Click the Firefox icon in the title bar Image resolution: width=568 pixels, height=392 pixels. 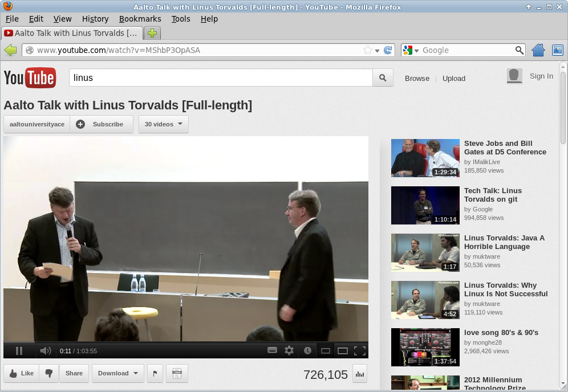(7, 6)
